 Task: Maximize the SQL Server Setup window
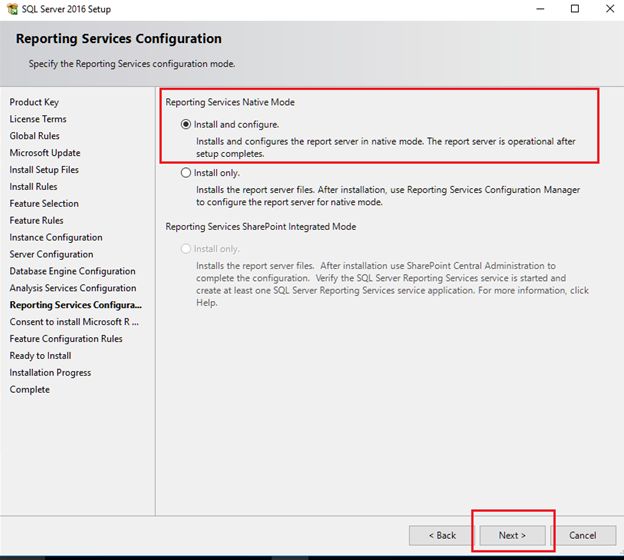[574, 9]
